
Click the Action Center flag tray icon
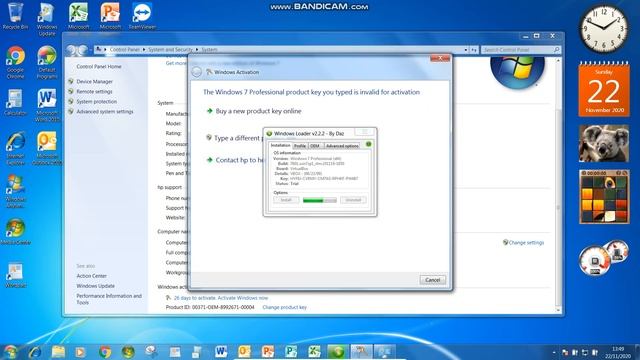(565, 352)
